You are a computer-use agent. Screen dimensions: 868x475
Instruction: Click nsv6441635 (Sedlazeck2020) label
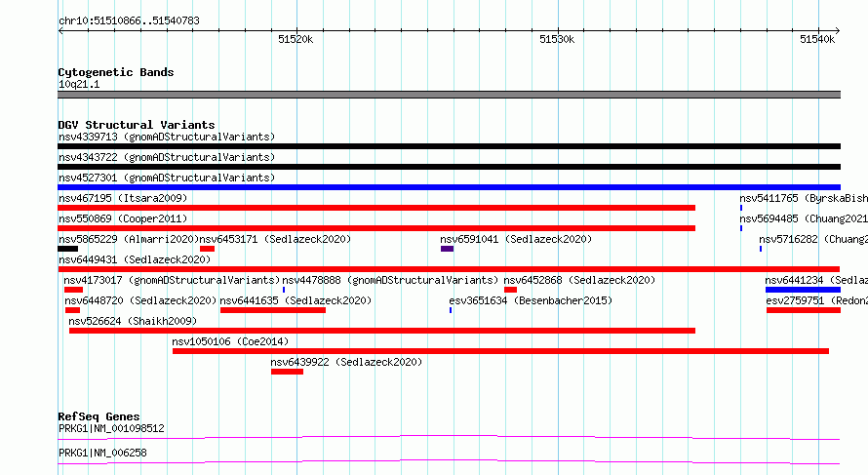(x=296, y=300)
